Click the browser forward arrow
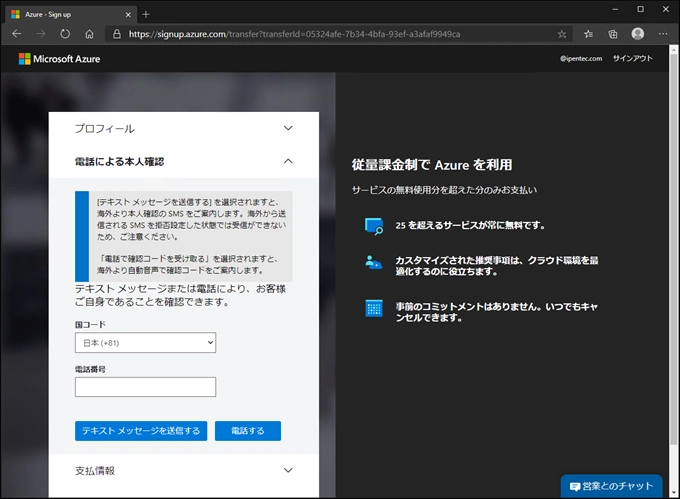The width and height of the screenshot is (680, 499). click(41, 34)
